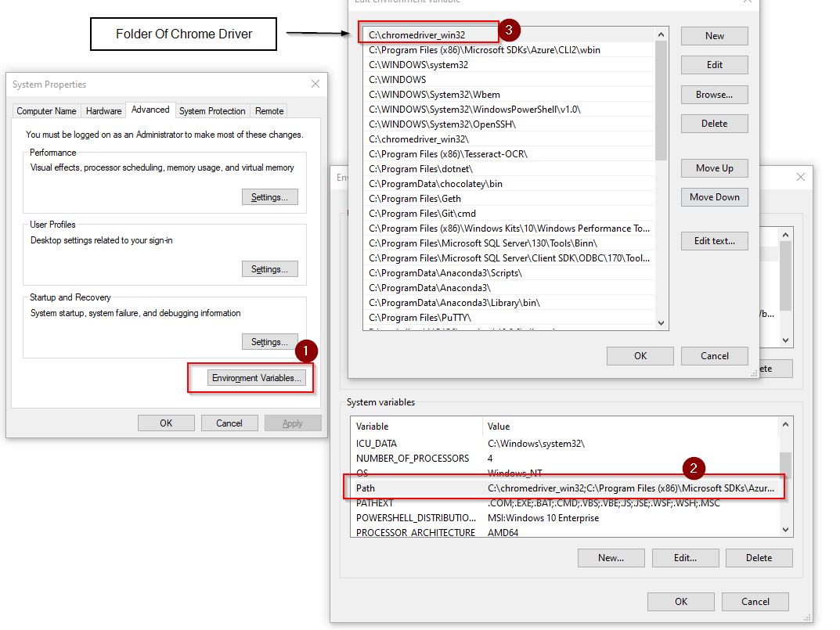Select the Tesseract-OCR path entry
Screen dimensions: 840x630
[x=509, y=154]
